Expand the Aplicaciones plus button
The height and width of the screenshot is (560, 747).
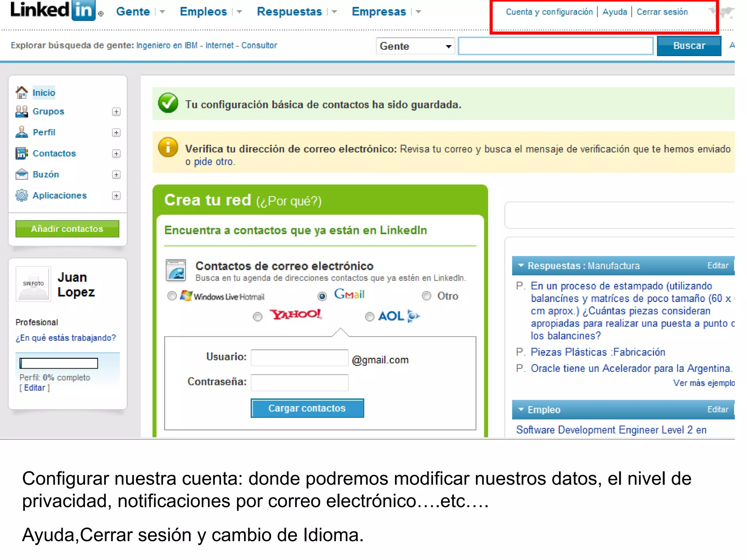click(116, 196)
